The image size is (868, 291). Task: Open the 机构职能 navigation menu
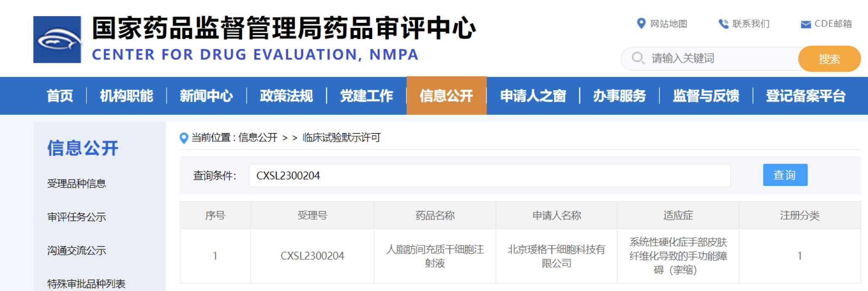pos(126,96)
